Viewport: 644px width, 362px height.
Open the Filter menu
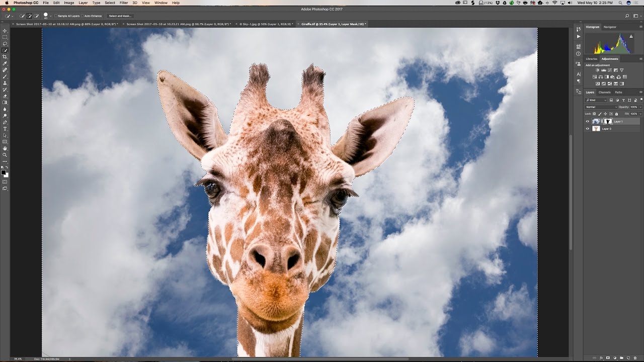(124, 3)
